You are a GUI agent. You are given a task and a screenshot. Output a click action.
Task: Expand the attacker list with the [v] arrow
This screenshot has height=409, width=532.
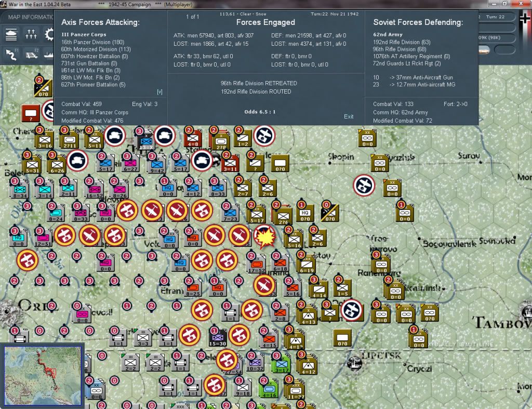point(159,91)
